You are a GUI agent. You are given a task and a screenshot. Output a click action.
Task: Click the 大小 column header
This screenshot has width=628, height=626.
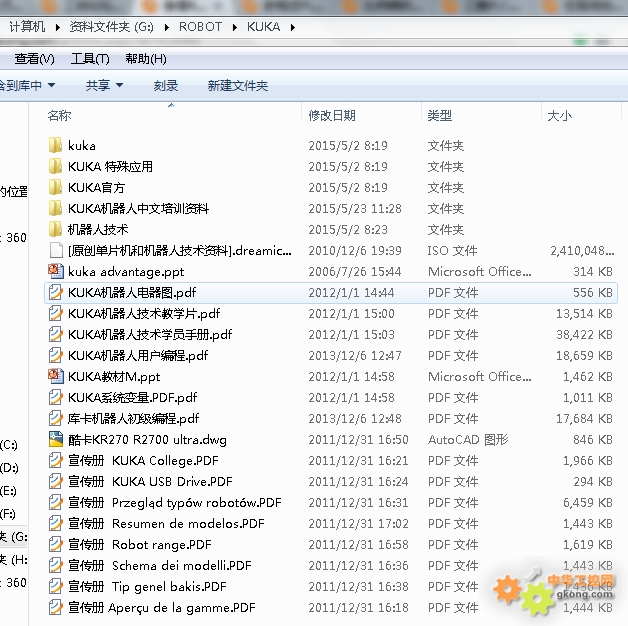[559, 116]
